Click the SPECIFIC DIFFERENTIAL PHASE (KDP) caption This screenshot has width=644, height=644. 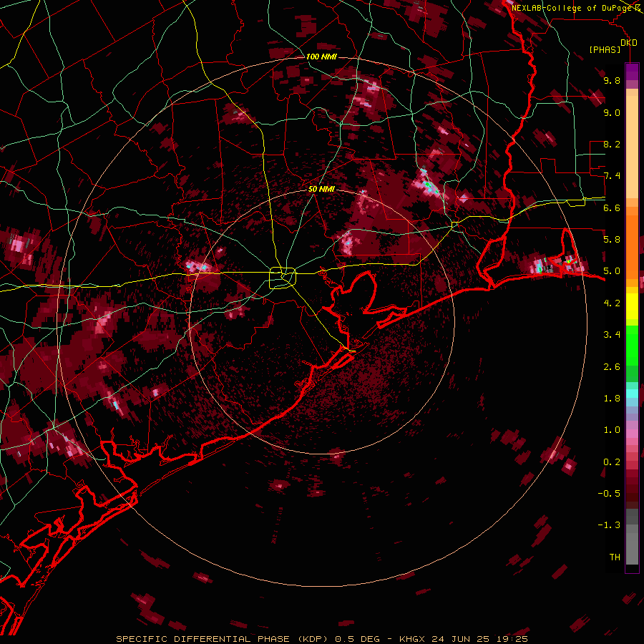(221, 639)
